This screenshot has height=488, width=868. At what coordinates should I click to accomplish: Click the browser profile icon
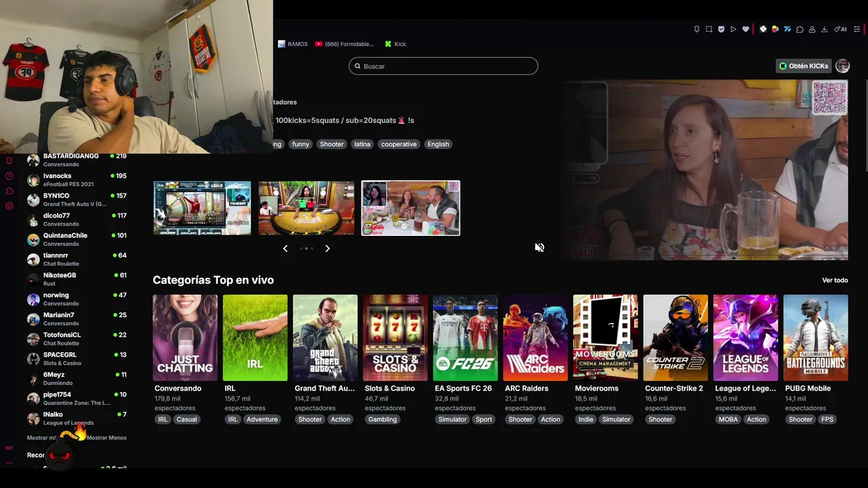coord(812,29)
